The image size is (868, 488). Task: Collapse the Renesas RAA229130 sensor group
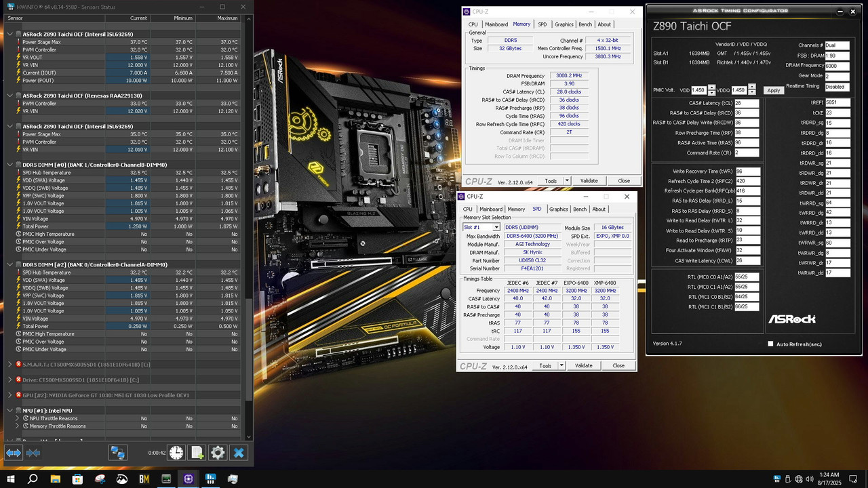click(x=9, y=96)
